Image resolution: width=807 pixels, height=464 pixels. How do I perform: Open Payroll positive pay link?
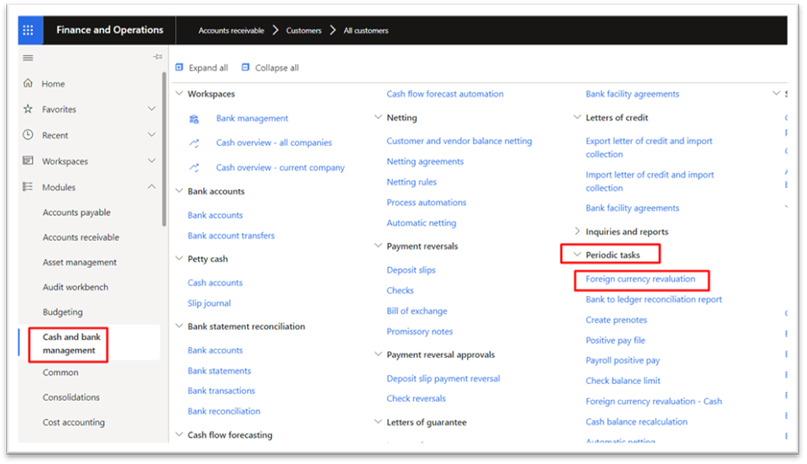point(623,361)
